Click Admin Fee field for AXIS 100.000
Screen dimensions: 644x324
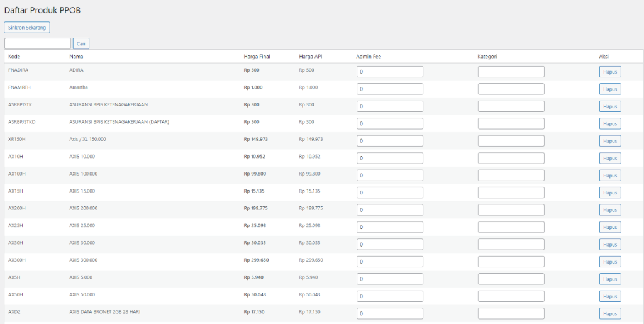click(390, 176)
